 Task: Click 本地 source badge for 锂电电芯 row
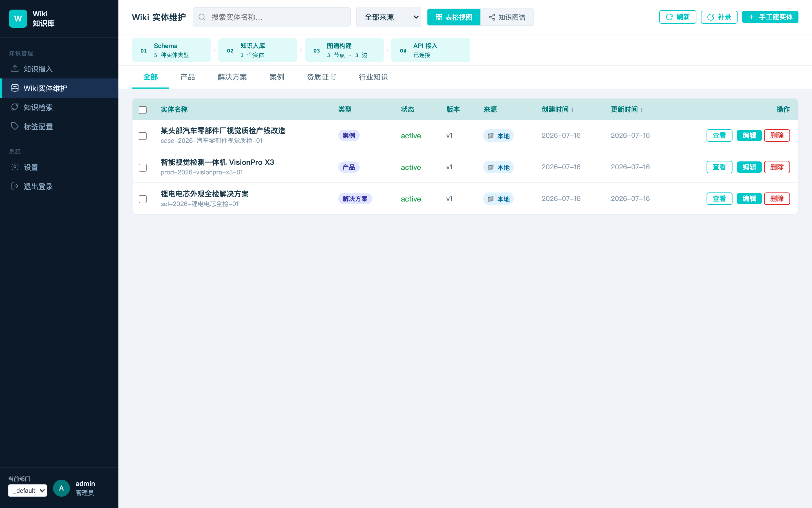click(x=498, y=199)
